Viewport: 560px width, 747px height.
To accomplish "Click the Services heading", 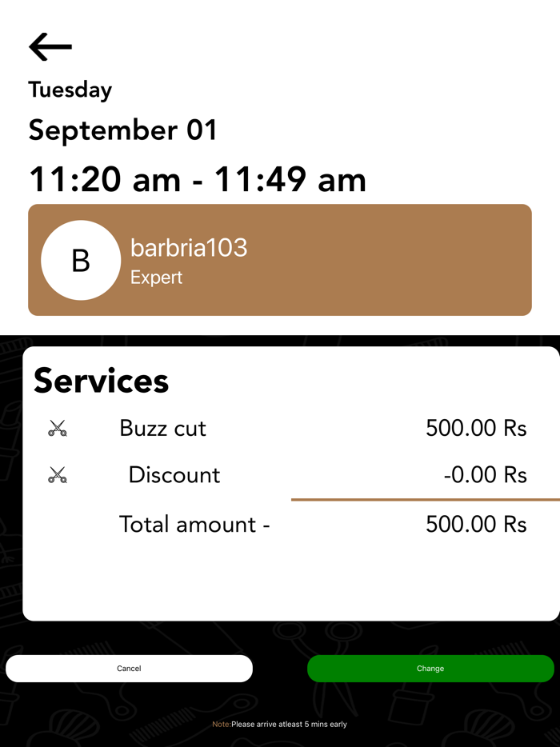I will 102,381.
